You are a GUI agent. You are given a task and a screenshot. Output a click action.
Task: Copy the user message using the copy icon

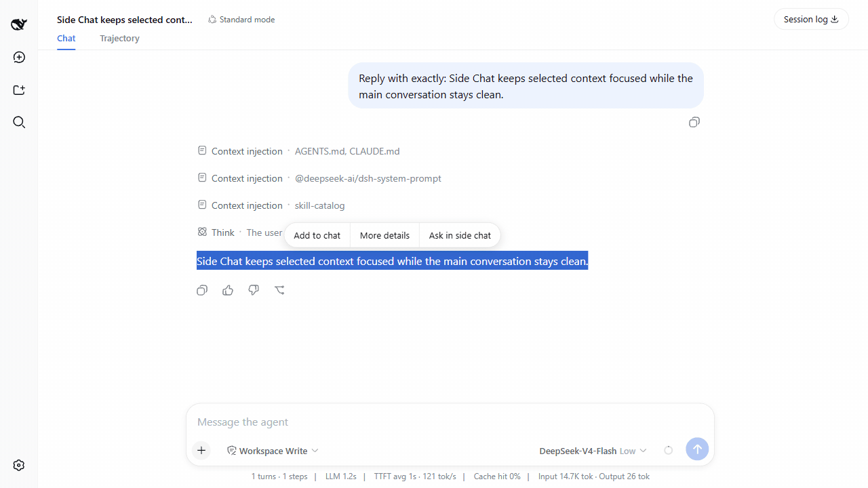pyautogui.click(x=694, y=123)
